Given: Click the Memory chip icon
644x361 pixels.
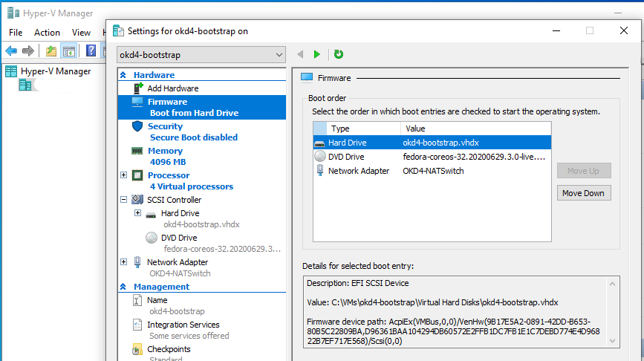Looking at the screenshot, I should [x=137, y=151].
